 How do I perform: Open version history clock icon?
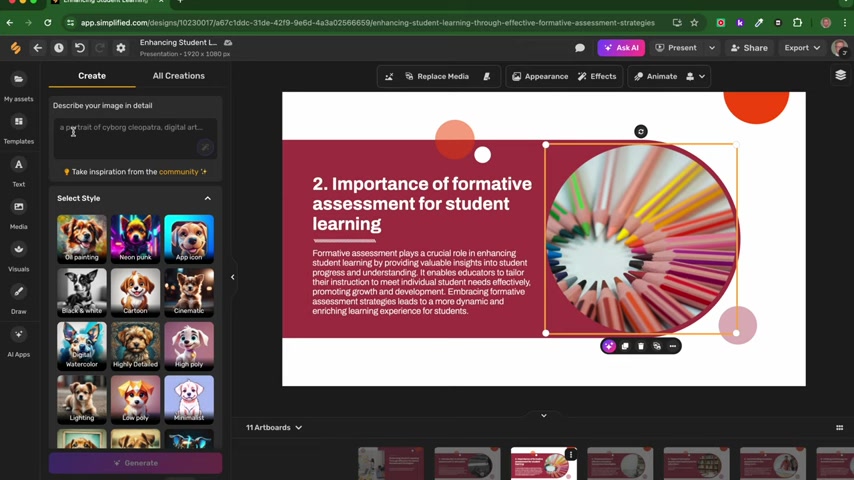coord(59,48)
